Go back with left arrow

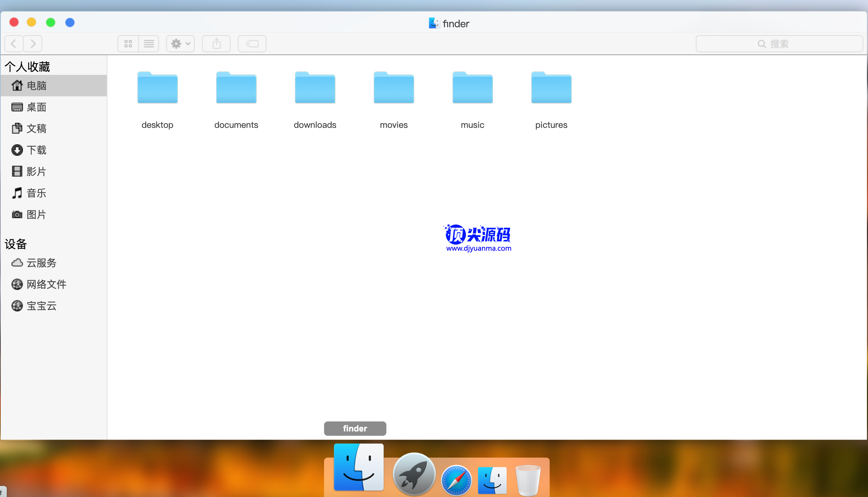tap(14, 44)
